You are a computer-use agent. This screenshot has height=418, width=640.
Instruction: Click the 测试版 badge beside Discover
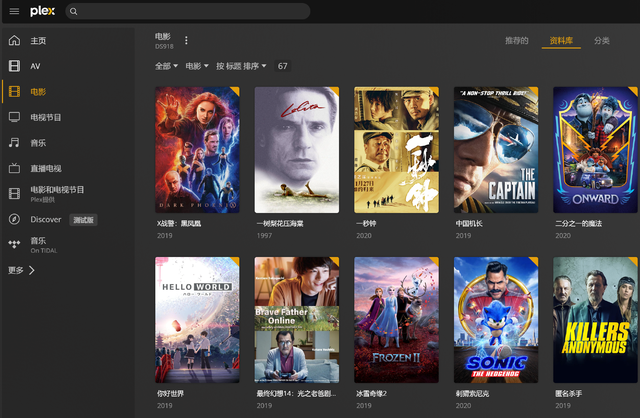[x=83, y=220]
